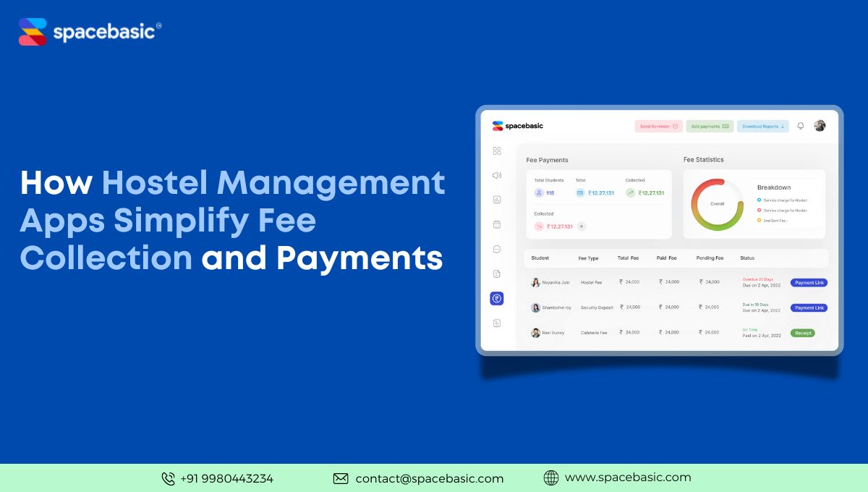Click the red Service charge legend dot
This screenshot has width=868, height=492.
[759, 210]
